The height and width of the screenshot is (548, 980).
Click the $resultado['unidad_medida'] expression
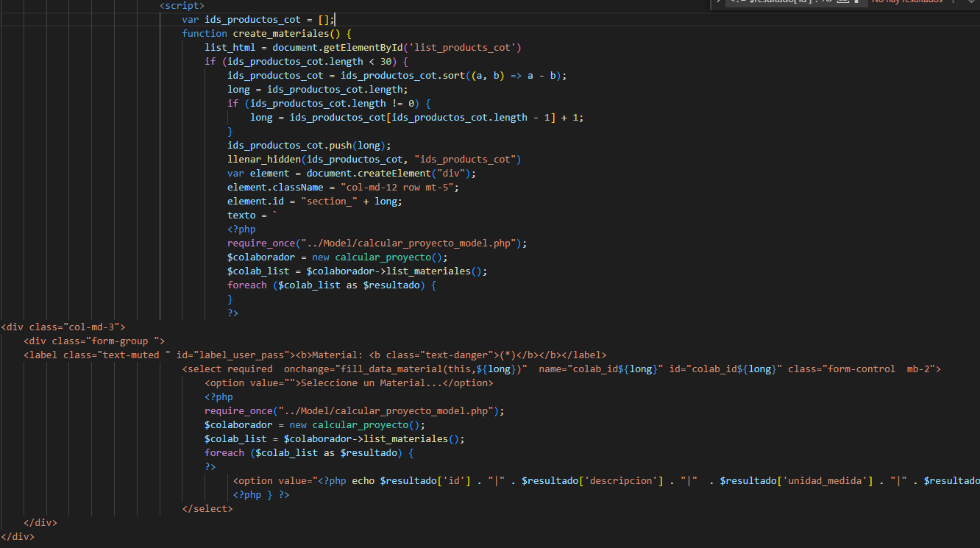pos(796,481)
